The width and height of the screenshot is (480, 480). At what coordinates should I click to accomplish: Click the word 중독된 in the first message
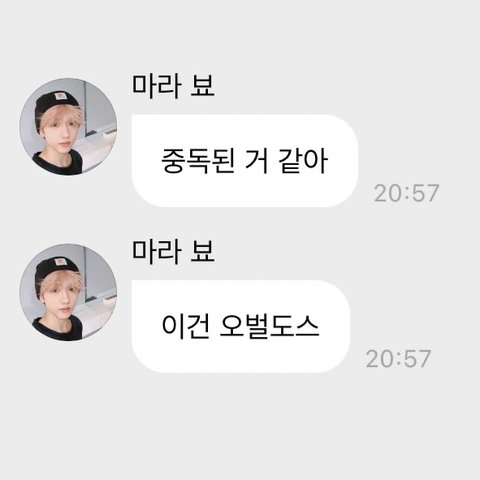(x=198, y=161)
